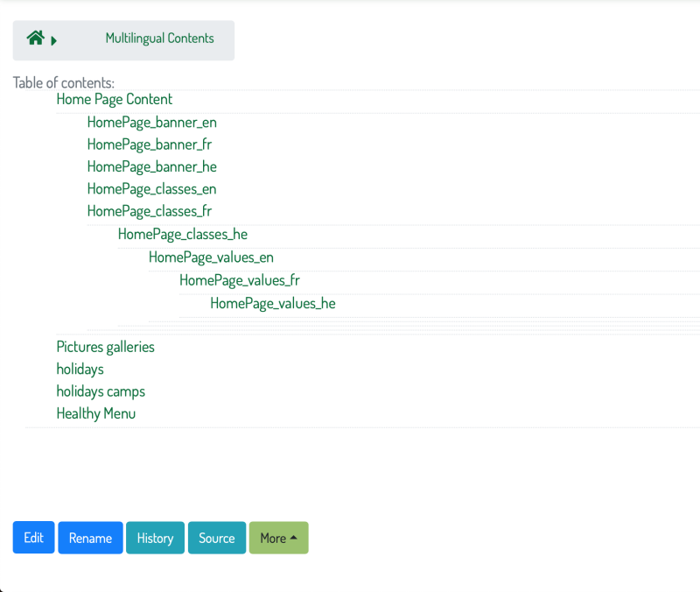Go to Home Page Content section
Screen dimensions: 700x592
[x=115, y=99]
